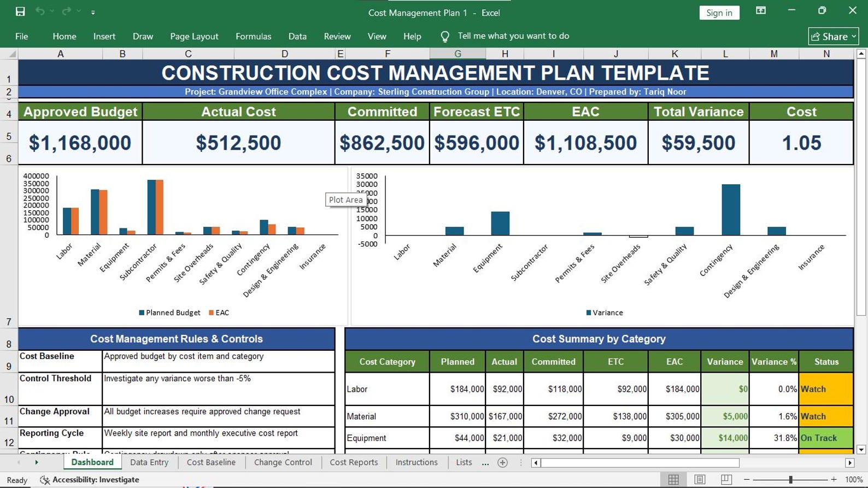Screen dimensions: 868x488
Task: Switch to the Change Control sheet tab
Action: 283,462
